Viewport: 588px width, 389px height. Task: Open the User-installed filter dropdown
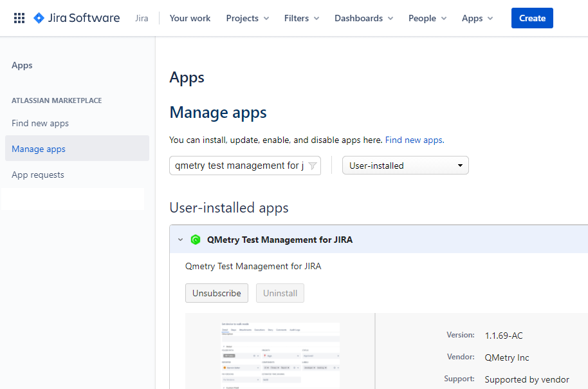click(405, 165)
